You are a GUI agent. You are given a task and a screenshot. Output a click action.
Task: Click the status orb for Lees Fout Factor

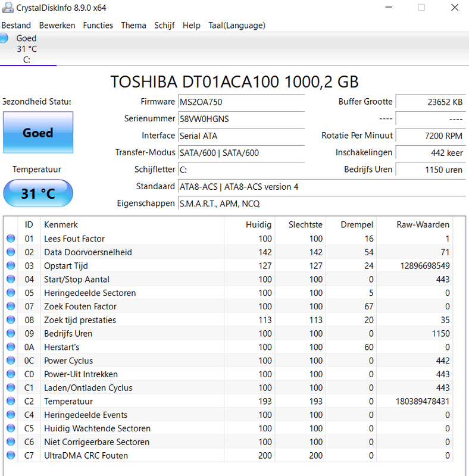[11, 239]
